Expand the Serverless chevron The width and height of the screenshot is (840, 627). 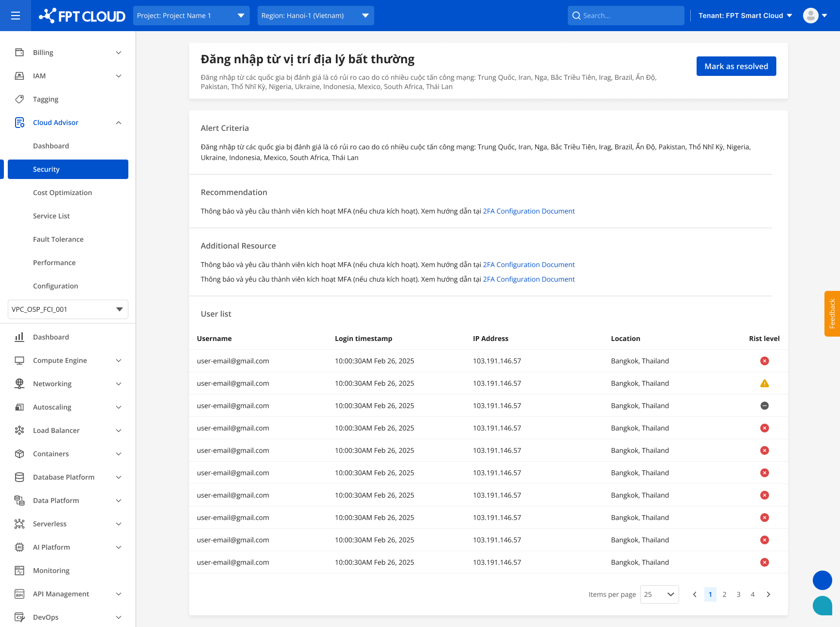pos(119,524)
